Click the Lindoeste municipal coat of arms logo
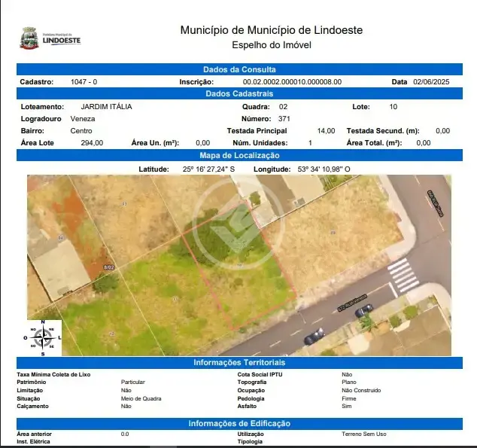The height and width of the screenshot is (448, 477). pyautogui.click(x=29, y=38)
